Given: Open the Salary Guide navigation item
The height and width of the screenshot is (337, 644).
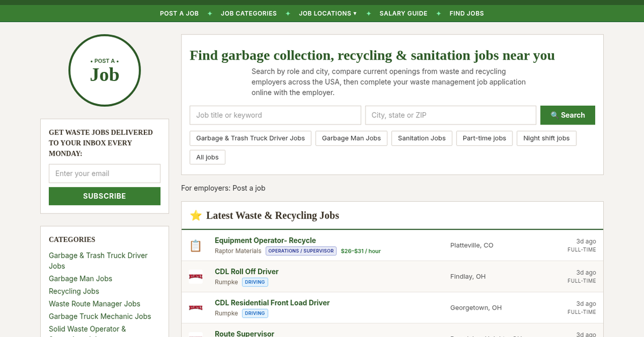Looking at the screenshot, I should (x=404, y=13).
